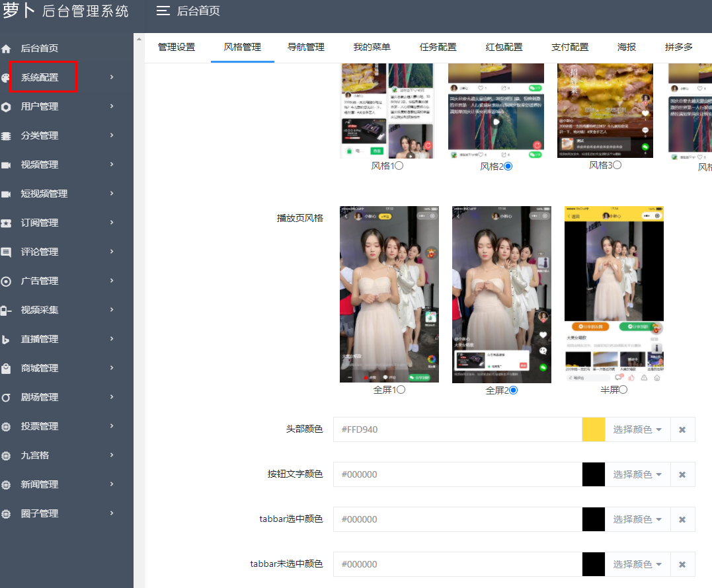712x588 pixels.
Task: Click the chip icon beside 九宫格
Action: pyautogui.click(x=6, y=455)
